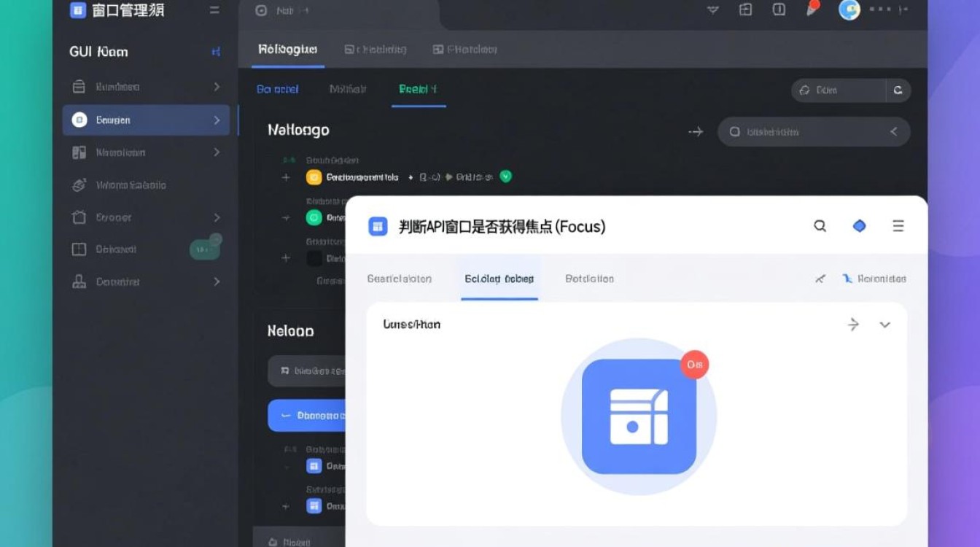Collapse the white card using its down chevron

(885, 325)
